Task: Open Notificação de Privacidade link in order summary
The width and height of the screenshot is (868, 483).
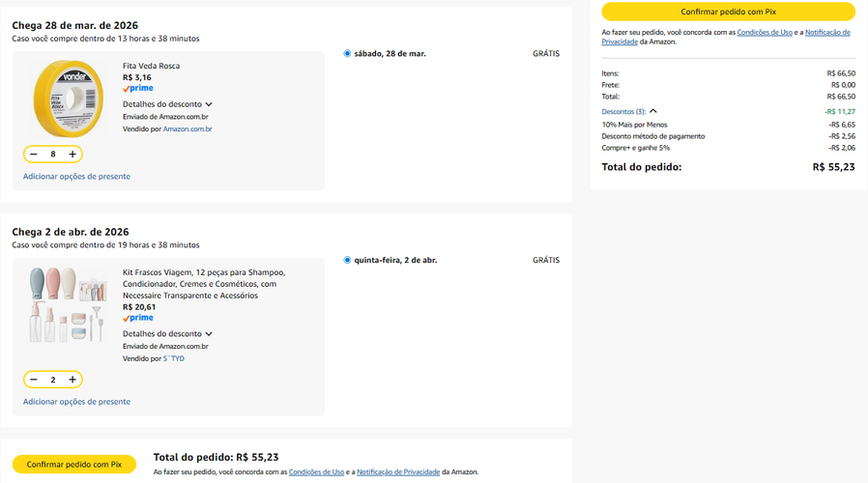Action: click(827, 32)
